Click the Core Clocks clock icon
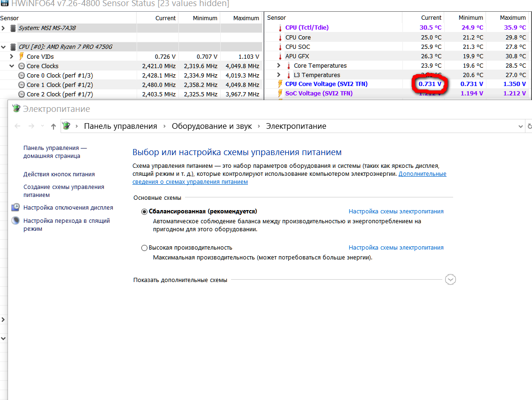Image resolution: width=532 pixels, height=400 pixels. click(22, 66)
